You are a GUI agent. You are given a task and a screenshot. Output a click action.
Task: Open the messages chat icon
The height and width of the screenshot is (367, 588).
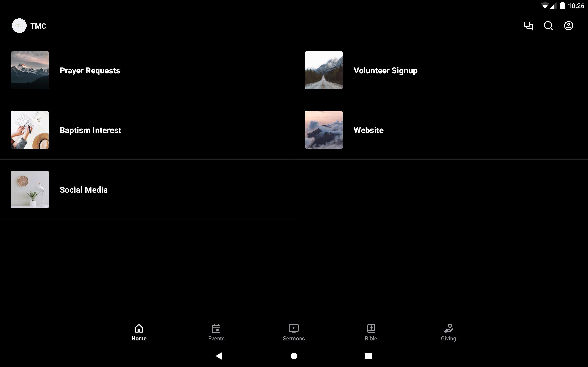pyautogui.click(x=528, y=26)
